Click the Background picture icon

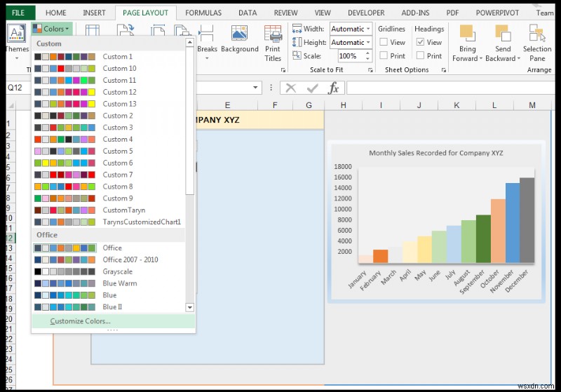pos(239,34)
